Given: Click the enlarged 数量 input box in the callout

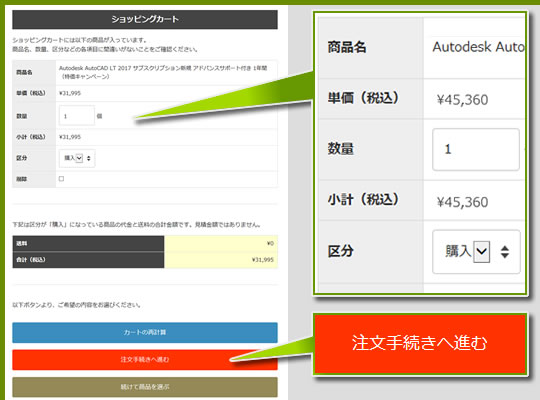Looking at the screenshot, I should click(476, 149).
